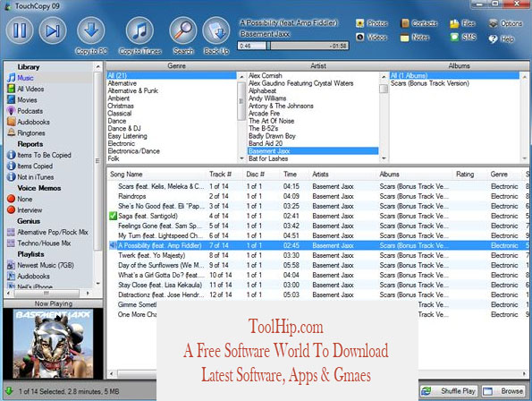The image size is (532, 401).
Task: Skip to next track
Action: 53,30
